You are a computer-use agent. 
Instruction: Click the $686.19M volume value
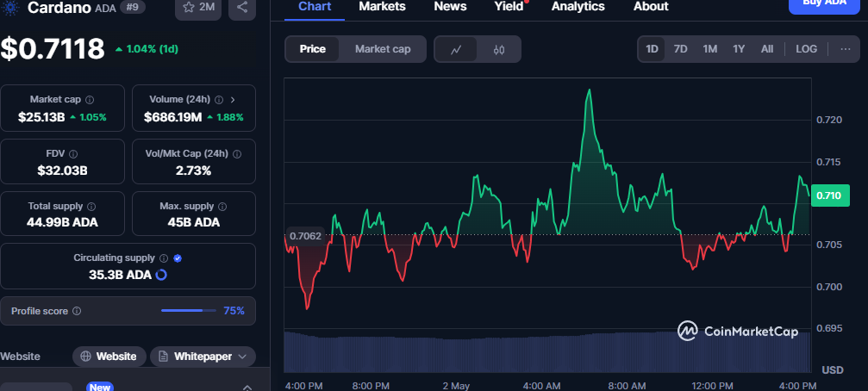pos(172,117)
